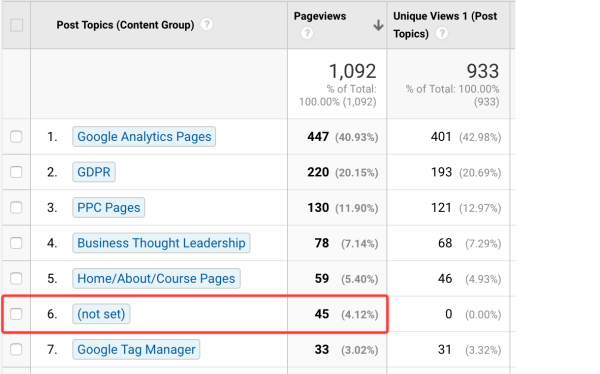The image size is (600, 374).
Task: Open Home/About/Course Pages link
Action: 156,278
